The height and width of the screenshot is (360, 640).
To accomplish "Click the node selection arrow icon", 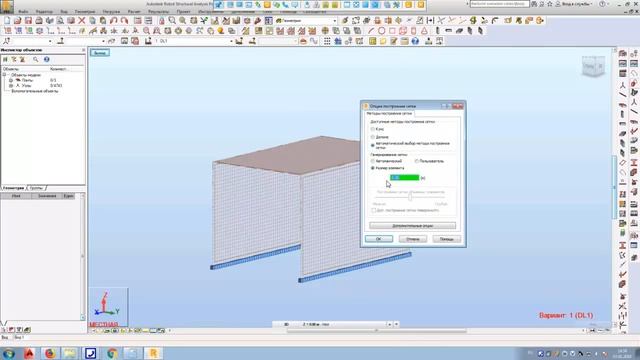I will point(7,41).
